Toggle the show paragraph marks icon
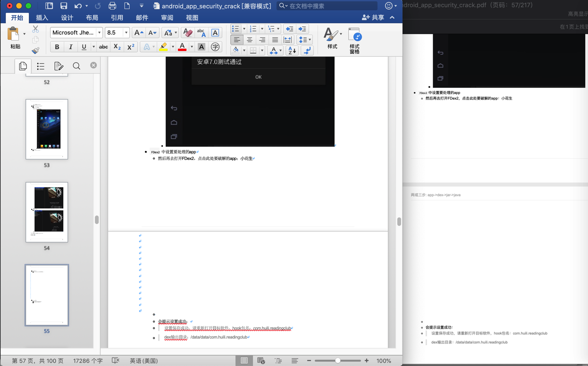 pos(307,50)
